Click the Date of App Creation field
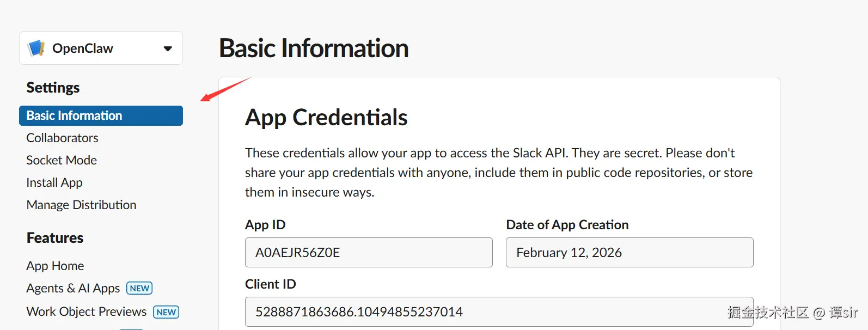Screen dimensions: 868x330 [x=629, y=253]
